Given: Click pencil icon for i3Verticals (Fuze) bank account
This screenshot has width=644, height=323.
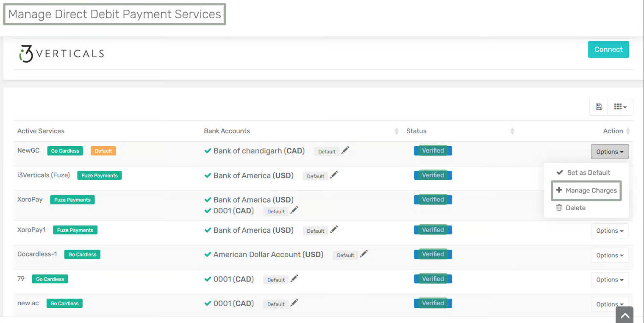Looking at the screenshot, I should click(334, 175).
